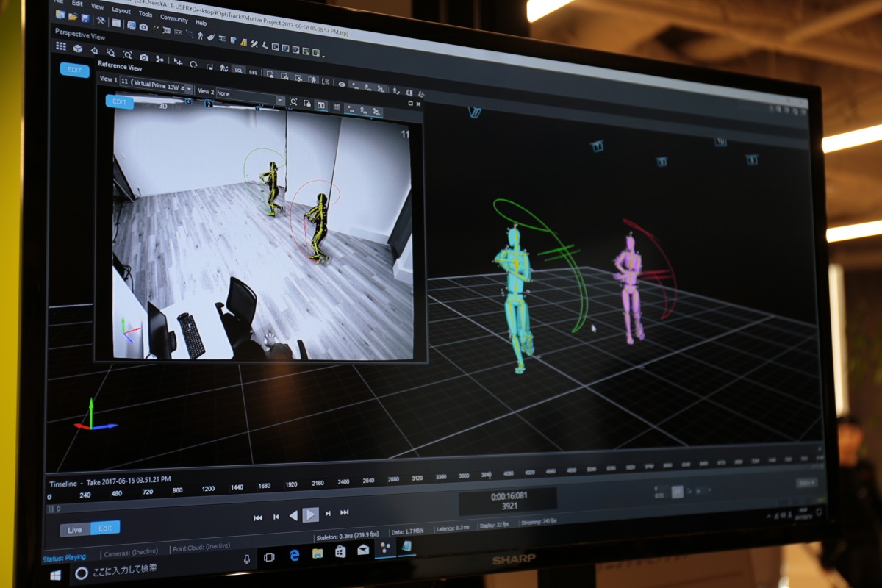This screenshot has width=882, height=588.
Task: Click the 3D cube icon in Perspective View toolbar
Action: [x=77, y=49]
